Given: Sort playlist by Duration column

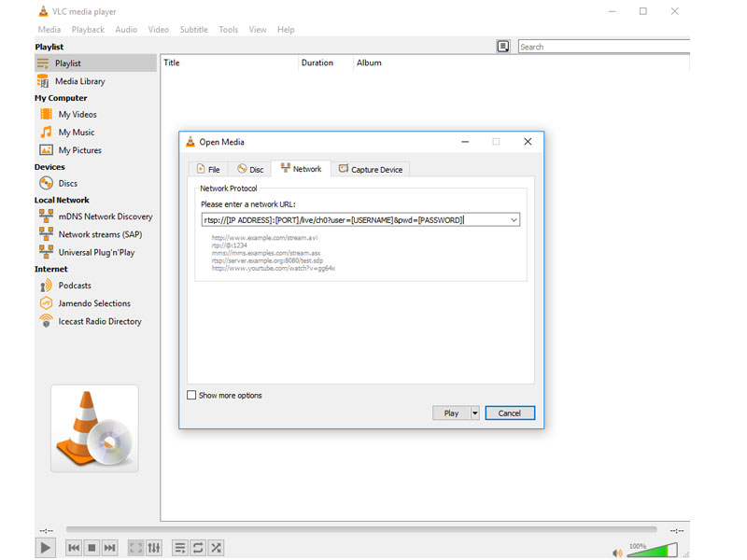Looking at the screenshot, I should [326, 63].
